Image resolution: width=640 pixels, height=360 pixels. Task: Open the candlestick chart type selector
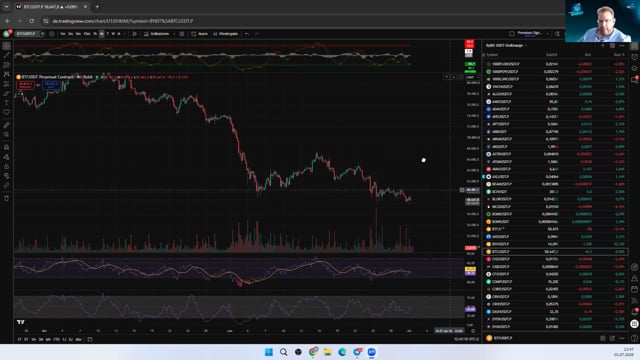pos(135,34)
